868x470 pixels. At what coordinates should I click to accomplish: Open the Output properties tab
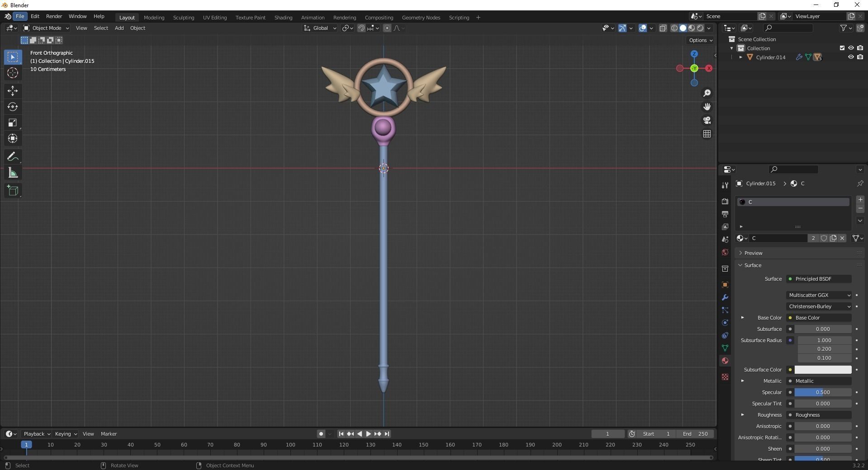pos(725,214)
